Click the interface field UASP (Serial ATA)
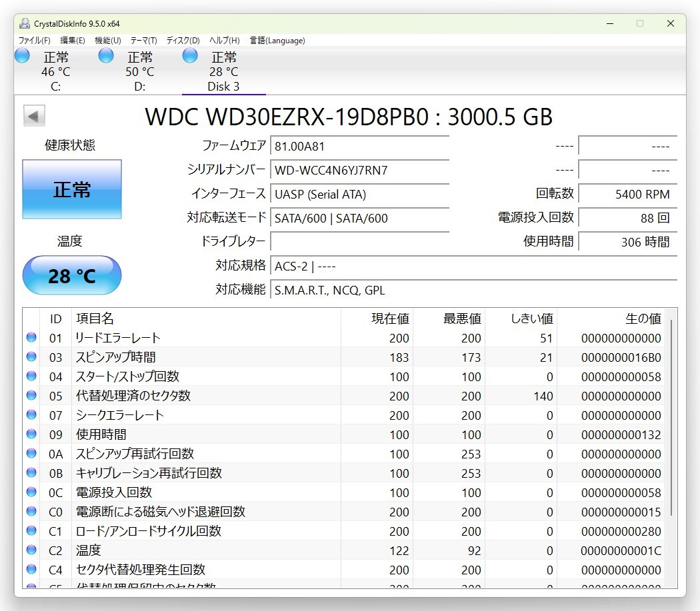 tap(359, 194)
